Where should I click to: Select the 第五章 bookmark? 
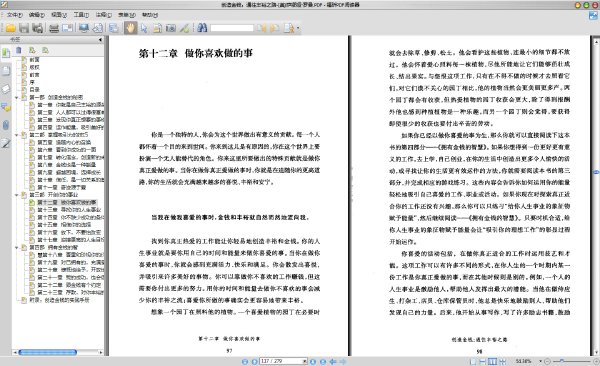tap(64, 142)
